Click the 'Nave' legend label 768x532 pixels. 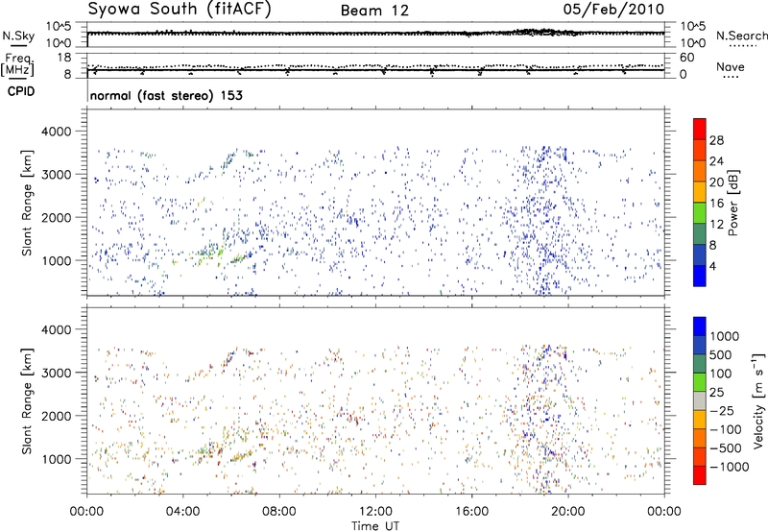pos(731,66)
